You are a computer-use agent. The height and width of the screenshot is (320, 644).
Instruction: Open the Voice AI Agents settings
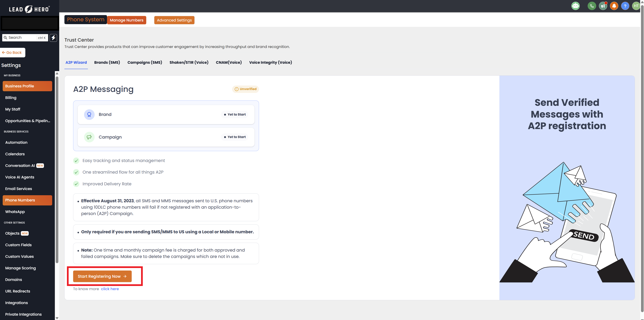(x=20, y=177)
